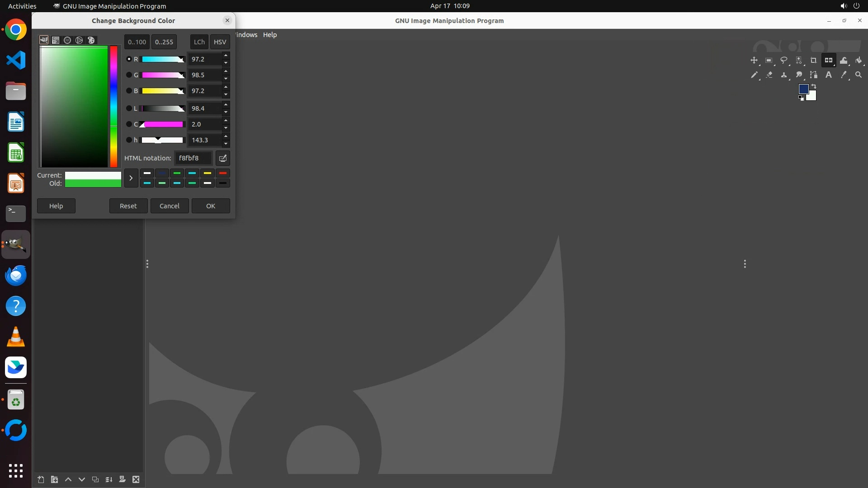
Task: Increase the h hue value stepper
Action: click(226, 136)
